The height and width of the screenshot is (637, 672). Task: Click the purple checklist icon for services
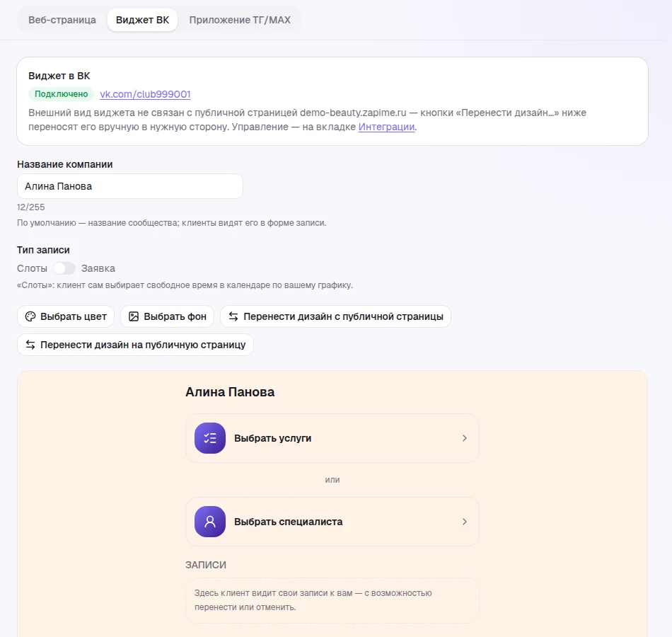[210, 438]
